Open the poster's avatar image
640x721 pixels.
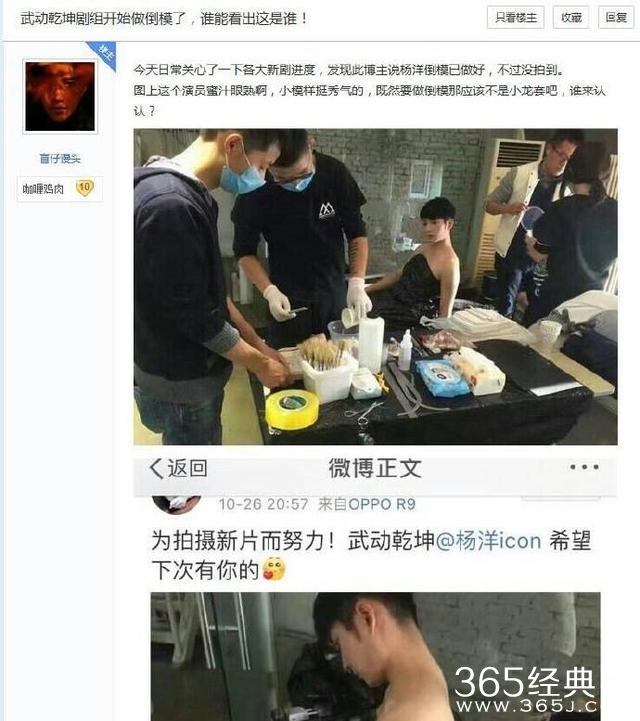(60, 97)
